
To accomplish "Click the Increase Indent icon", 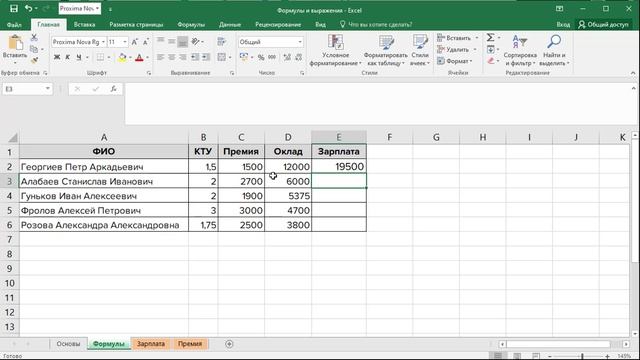I will click(x=207, y=57).
